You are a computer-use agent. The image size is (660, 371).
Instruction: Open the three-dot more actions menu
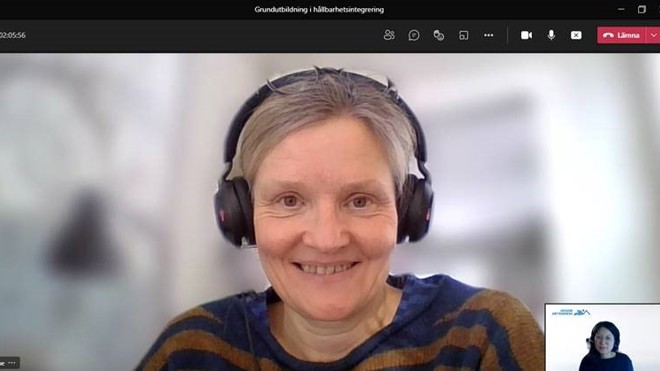tap(488, 35)
